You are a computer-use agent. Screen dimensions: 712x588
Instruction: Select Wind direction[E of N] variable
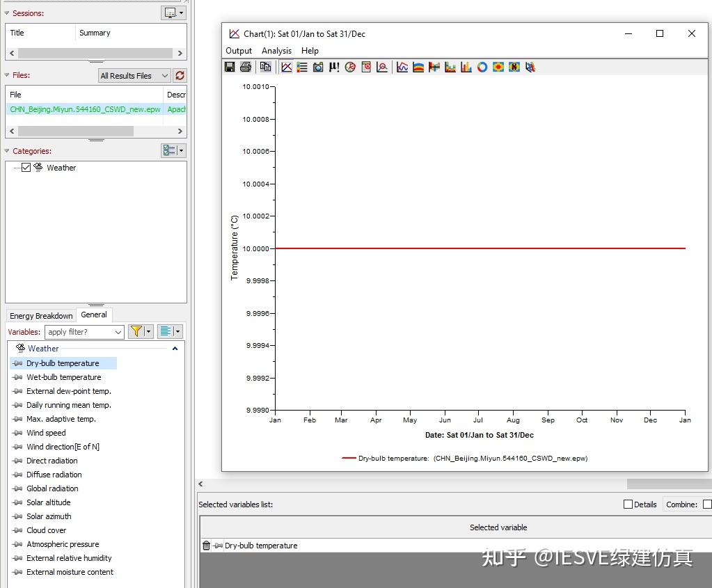pos(63,447)
